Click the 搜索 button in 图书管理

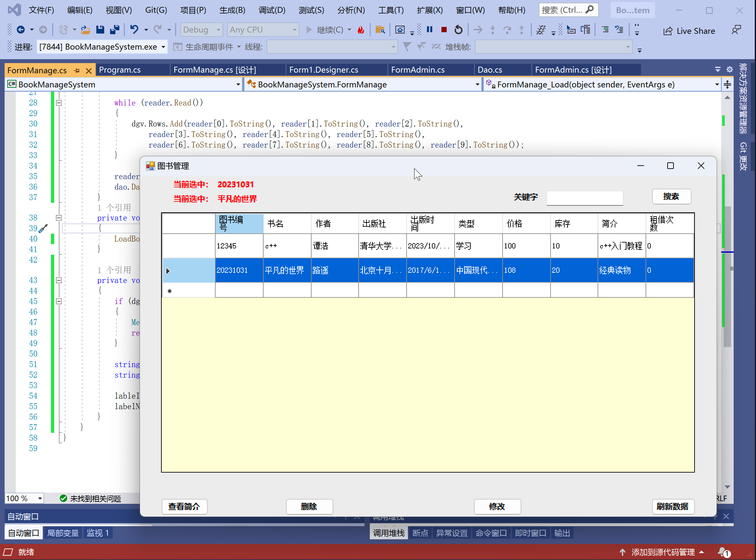click(x=671, y=197)
